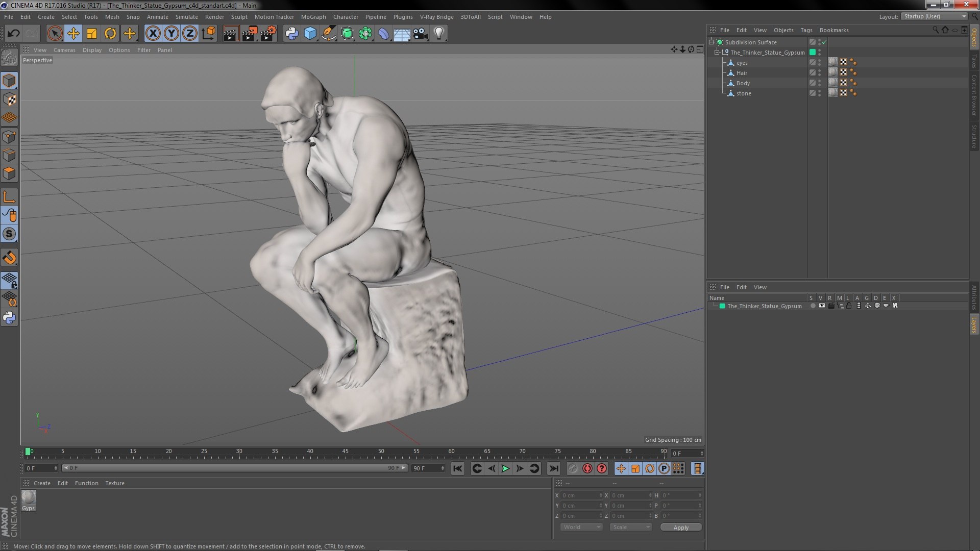Toggle Enable Snap magnet icon

(x=9, y=258)
